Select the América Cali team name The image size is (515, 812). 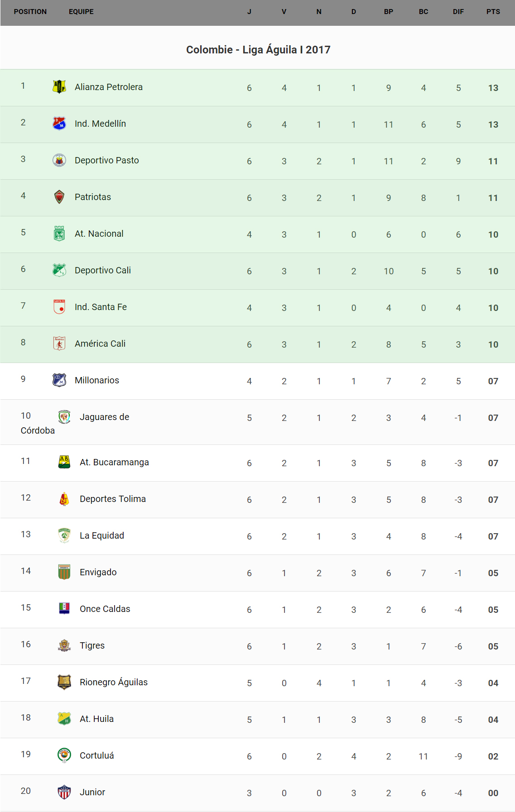pos(100,344)
